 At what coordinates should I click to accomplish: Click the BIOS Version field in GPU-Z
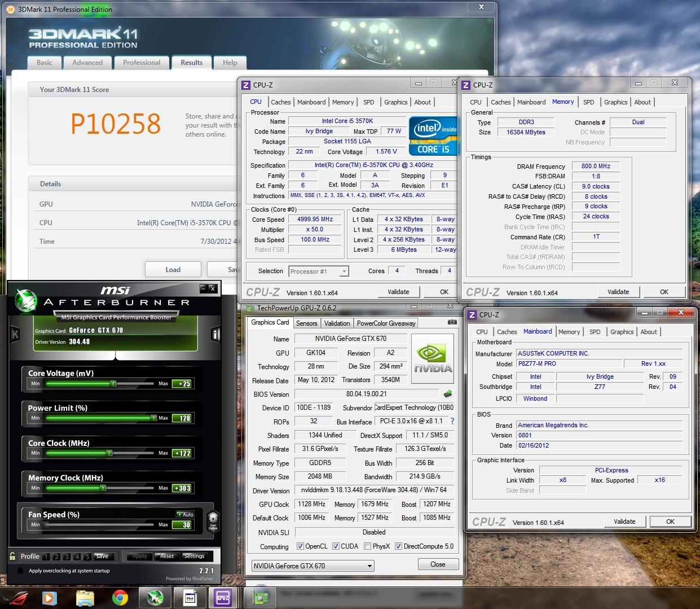366,394
